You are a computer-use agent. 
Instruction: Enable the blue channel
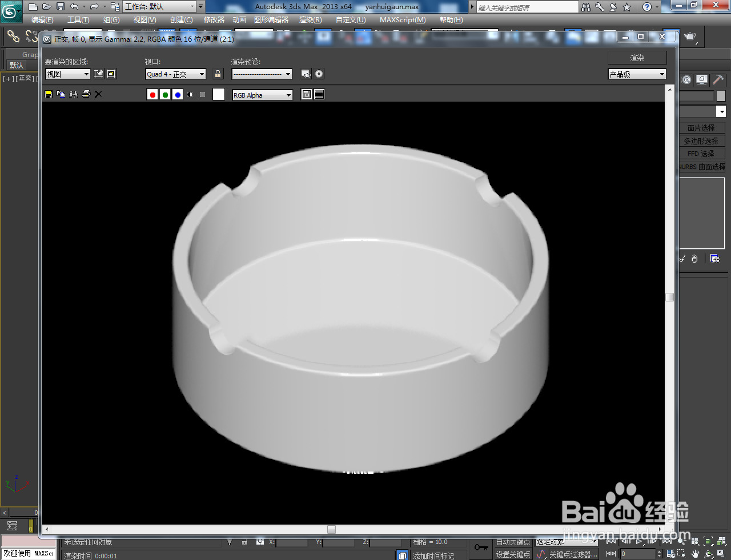click(178, 95)
